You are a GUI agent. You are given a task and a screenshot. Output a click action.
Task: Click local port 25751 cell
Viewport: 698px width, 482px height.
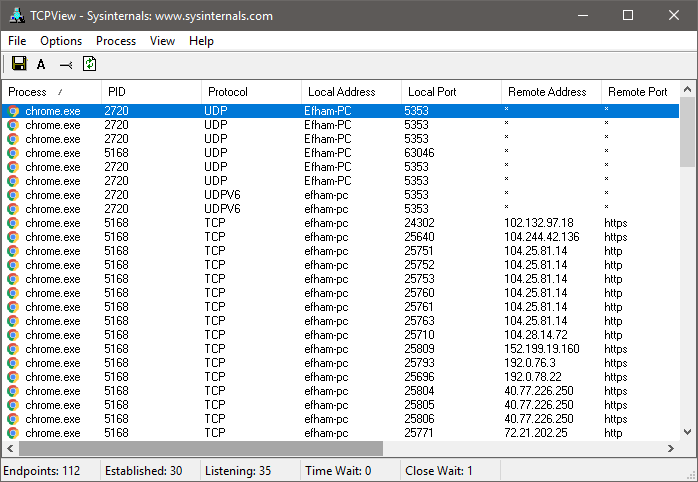pyautogui.click(x=419, y=251)
